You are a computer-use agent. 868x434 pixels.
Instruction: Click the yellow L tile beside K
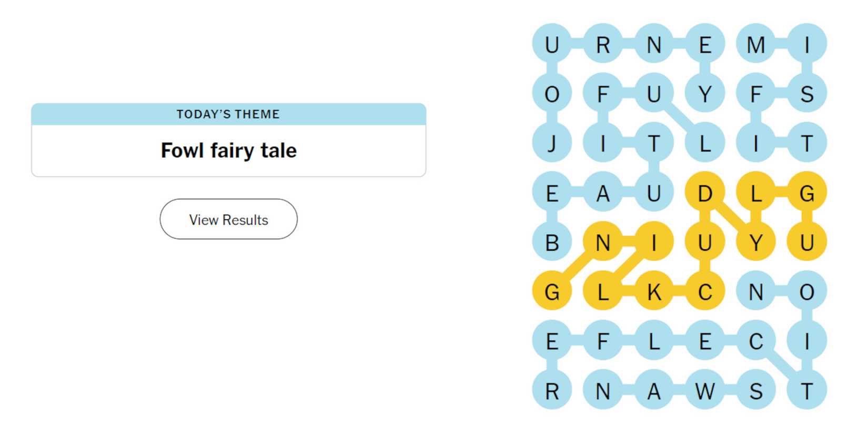pos(603,292)
